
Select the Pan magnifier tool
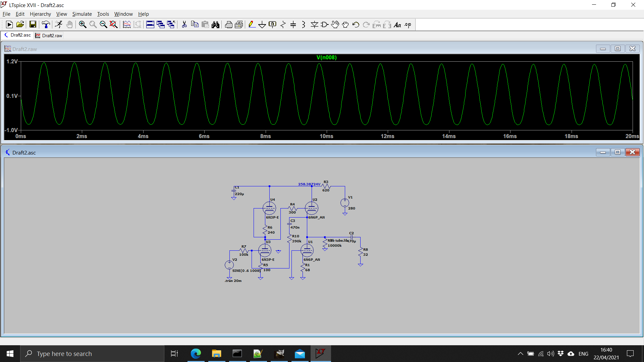click(93, 24)
